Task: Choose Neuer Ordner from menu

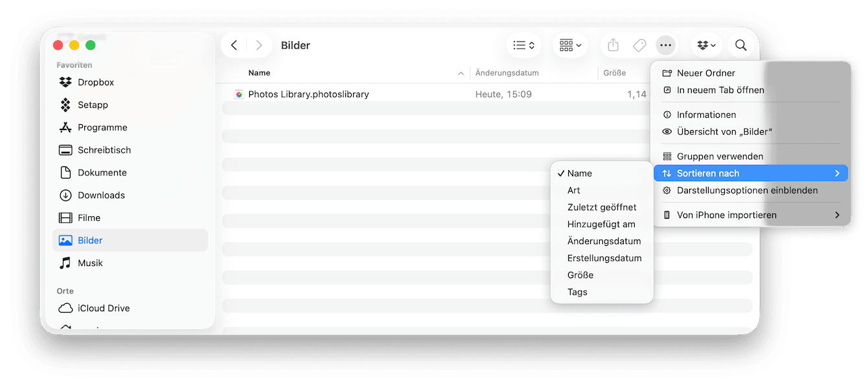Action: [x=706, y=73]
